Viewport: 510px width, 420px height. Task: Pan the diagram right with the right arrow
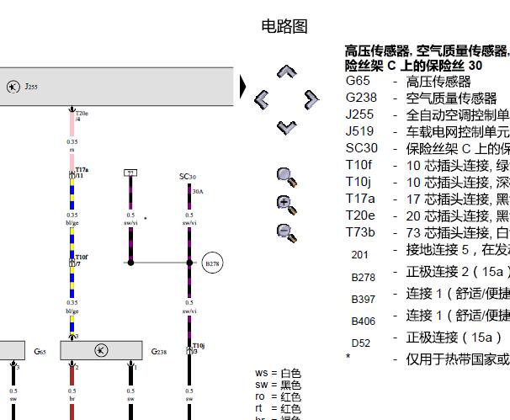tap(311, 99)
